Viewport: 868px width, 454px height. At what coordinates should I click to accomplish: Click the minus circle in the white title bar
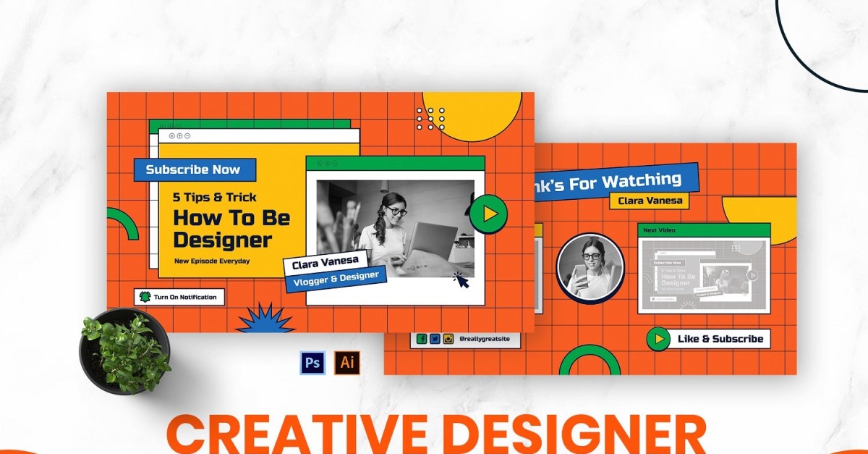(x=188, y=136)
